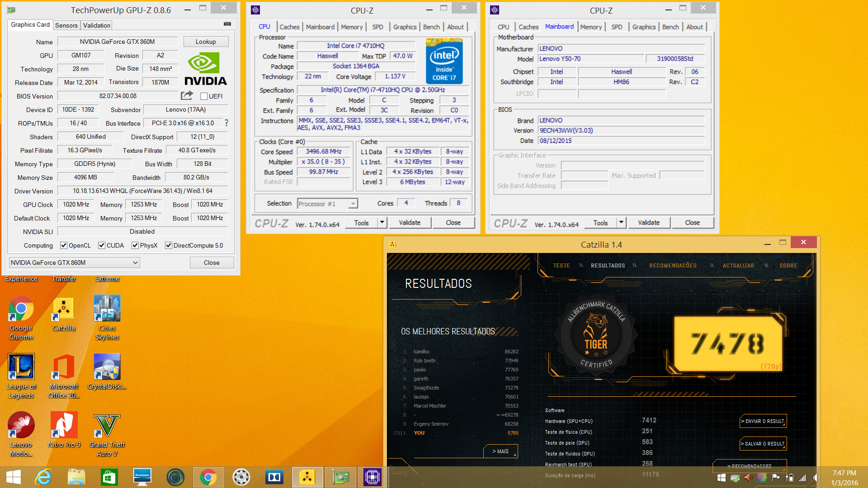Click the GPU-Z taskbar icon
Image resolution: width=868 pixels, height=488 pixels.
pyautogui.click(x=340, y=477)
